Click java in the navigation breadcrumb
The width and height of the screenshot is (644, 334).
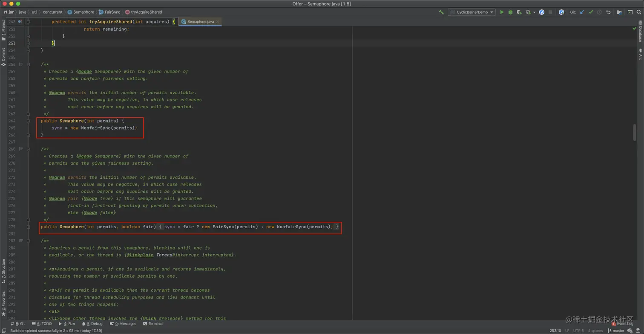[23, 12]
